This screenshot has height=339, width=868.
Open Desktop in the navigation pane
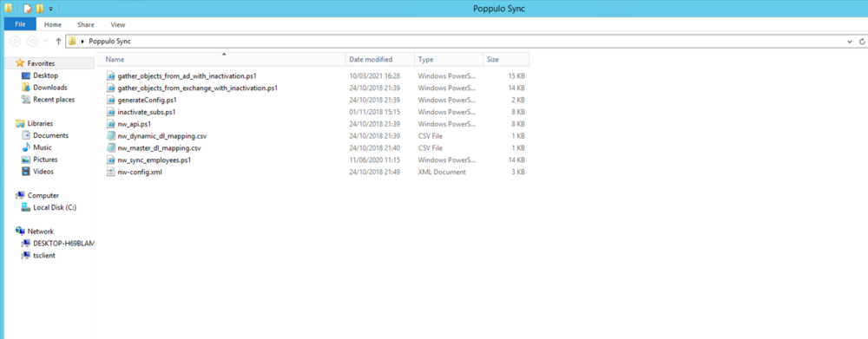click(45, 75)
